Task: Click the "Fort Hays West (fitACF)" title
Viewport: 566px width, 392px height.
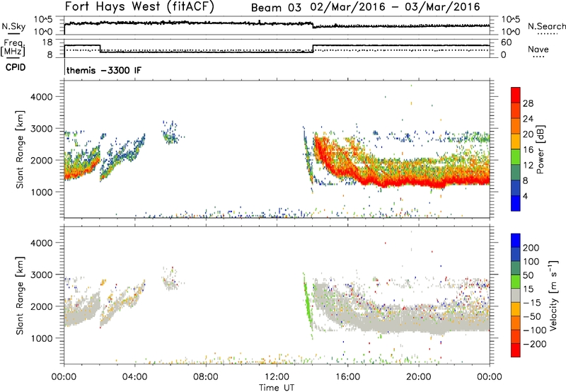Action: (x=139, y=7)
